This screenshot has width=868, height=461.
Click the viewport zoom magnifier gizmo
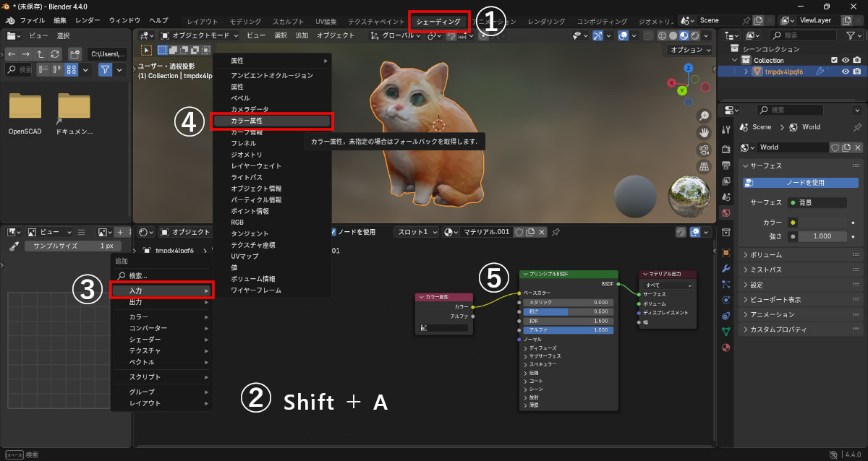click(704, 116)
